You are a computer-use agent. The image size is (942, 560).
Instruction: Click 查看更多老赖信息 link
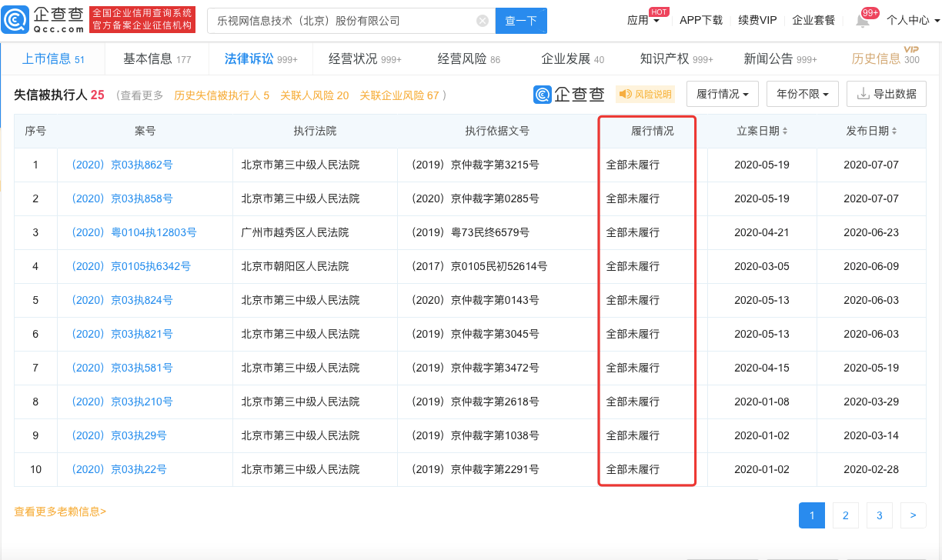(x=60, y=512)
